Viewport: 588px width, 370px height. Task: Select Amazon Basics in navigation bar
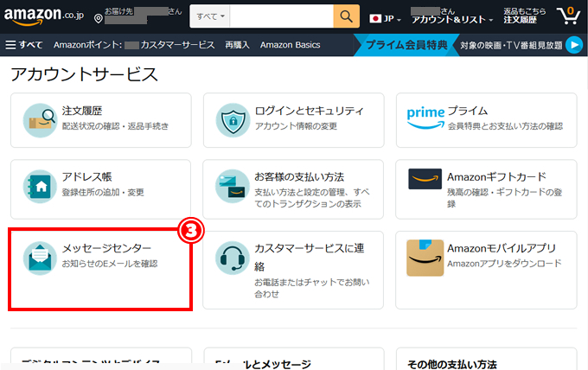coord(291,45)
